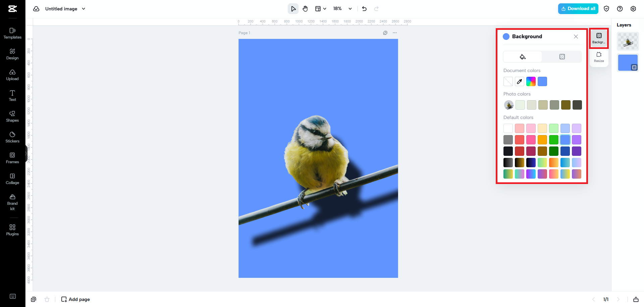644x307 pixels.
Task: Toggle the Background panel button
Action: point(599,38)
